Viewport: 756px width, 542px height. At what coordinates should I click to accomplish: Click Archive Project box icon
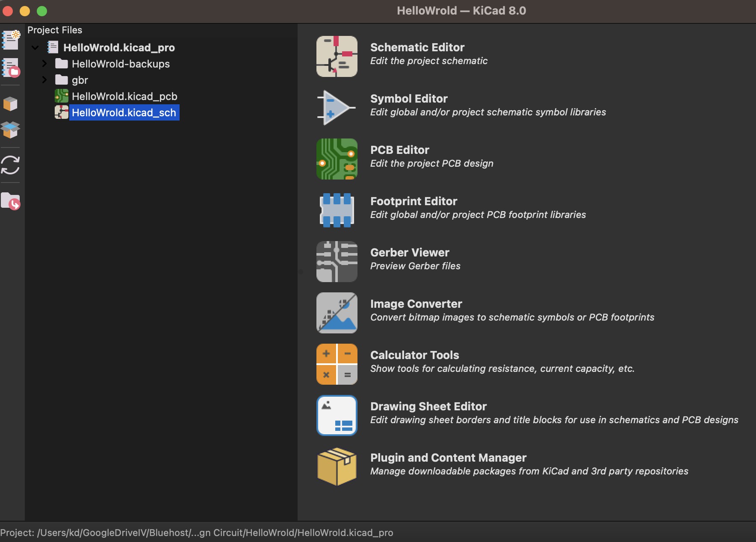click(x=11, y=103)
